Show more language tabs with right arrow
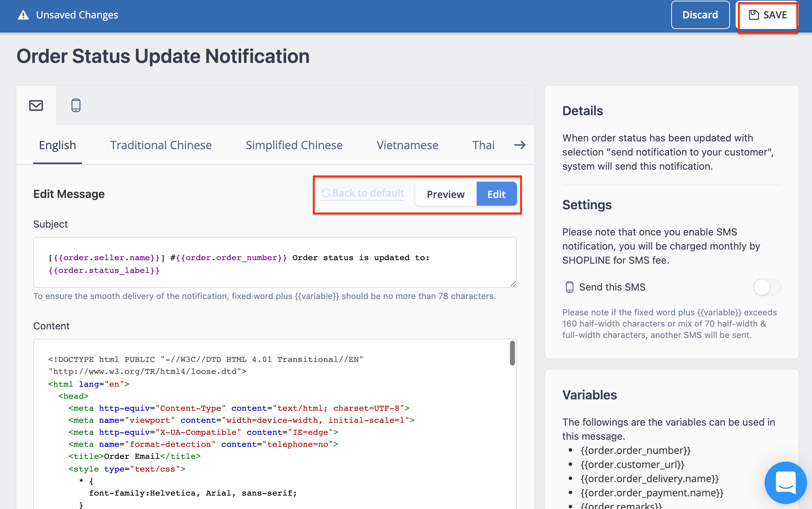Screen dimensions: 812x509 coord(520,145)
